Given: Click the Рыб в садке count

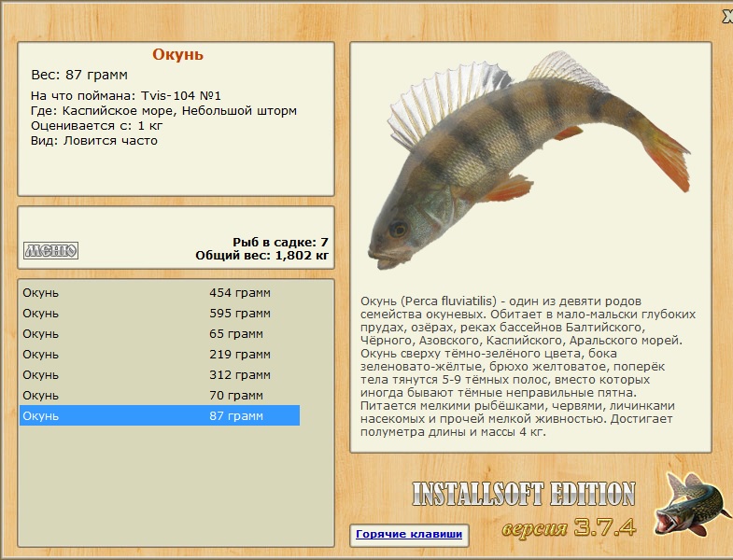Looking at the screenshot, I should click(280, 242).
